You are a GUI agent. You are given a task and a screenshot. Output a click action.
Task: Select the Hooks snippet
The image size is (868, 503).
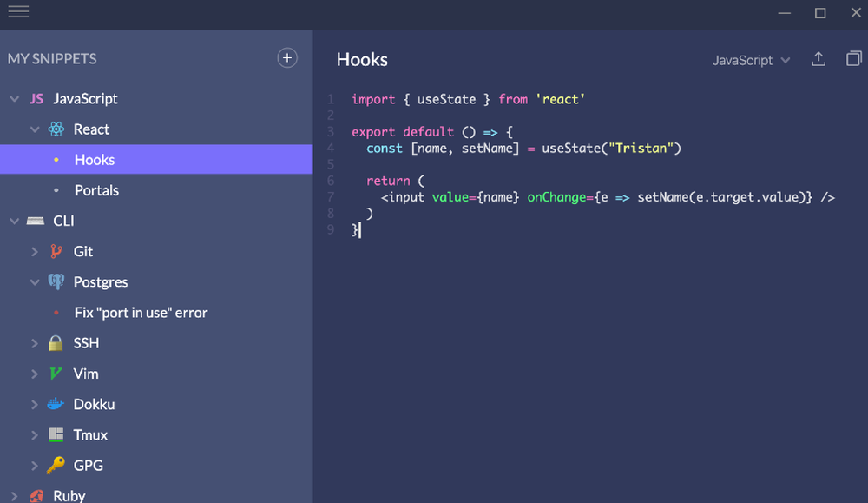(x=156, y=160)
